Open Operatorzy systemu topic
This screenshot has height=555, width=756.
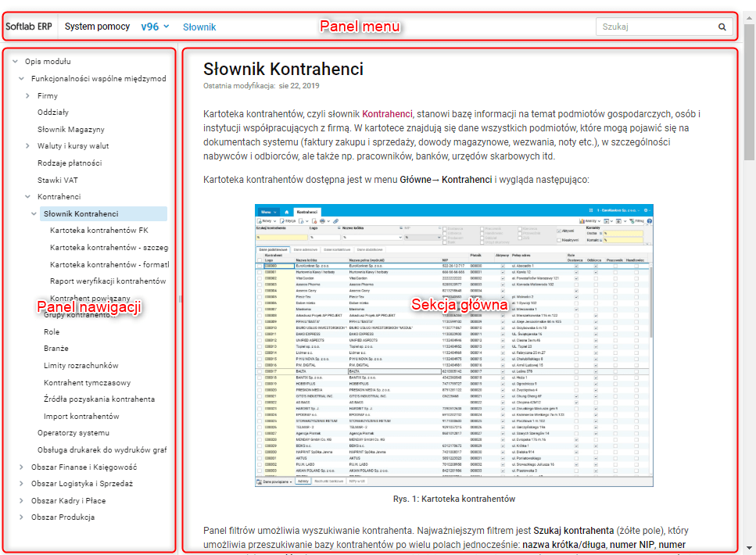tap(73, 432)
